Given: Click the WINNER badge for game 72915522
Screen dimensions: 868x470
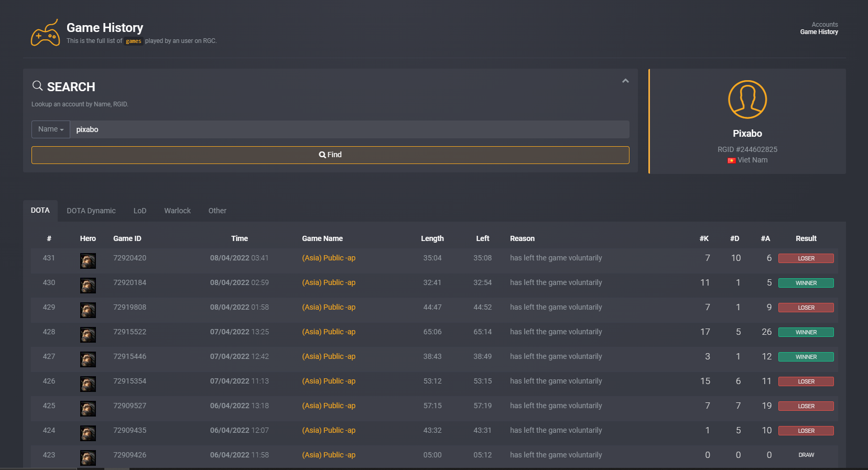Looking at the screenshot, I should coord(806,332).
